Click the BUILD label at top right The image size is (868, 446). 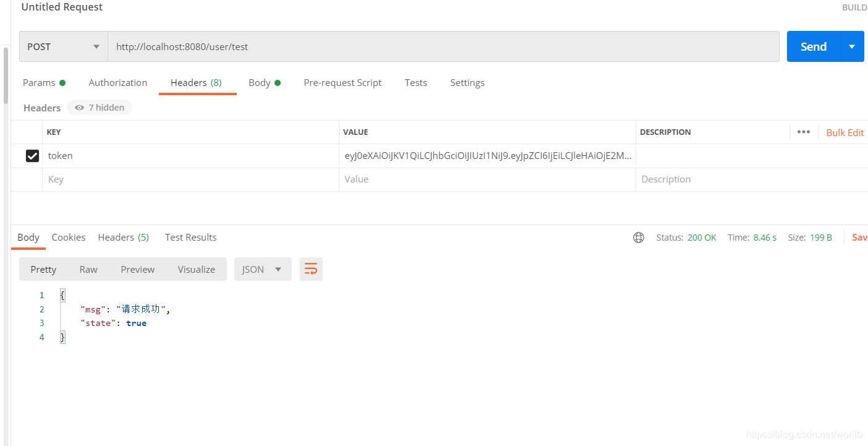pyautogui.click(x=854, y=7)
